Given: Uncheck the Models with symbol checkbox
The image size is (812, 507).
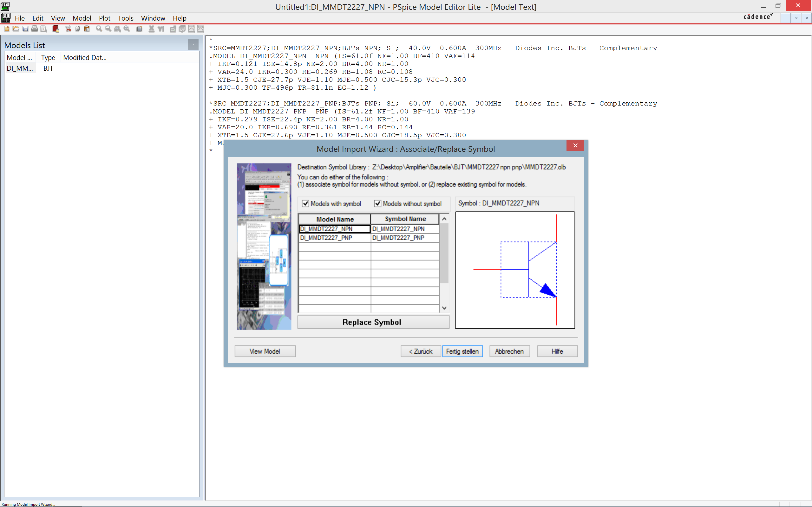Looking at the screenshot, I should pyautogui.click(x=305, y=203).
